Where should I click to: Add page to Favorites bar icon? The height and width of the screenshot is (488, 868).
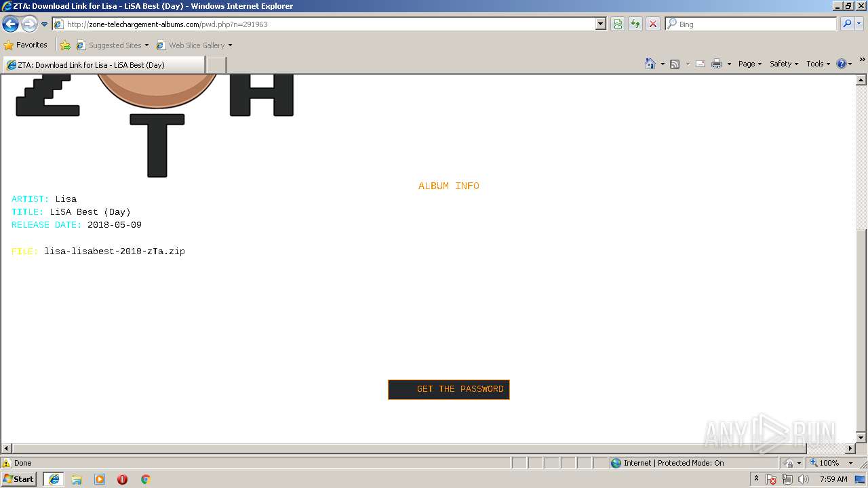tap(65, 45)
